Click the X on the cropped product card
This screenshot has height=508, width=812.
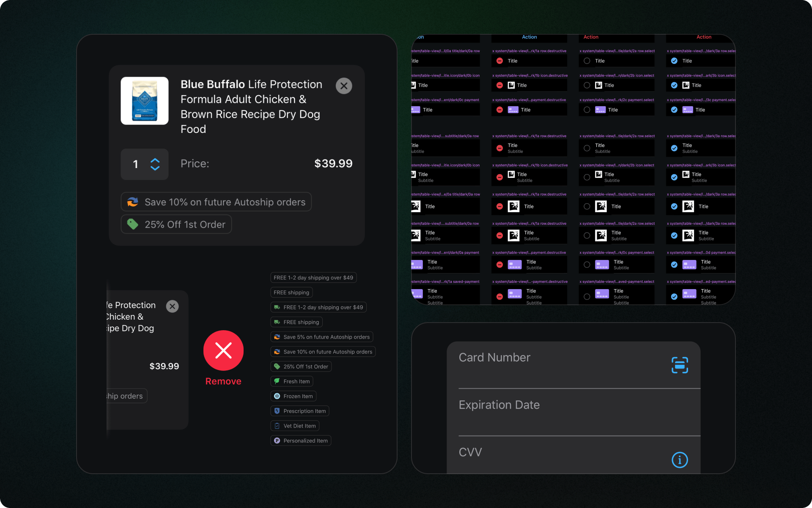(172, 306)
